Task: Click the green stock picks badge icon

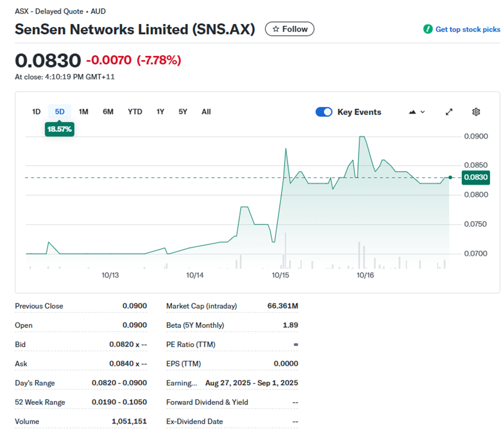Action: pyautogui.click(x=428, y=29)
